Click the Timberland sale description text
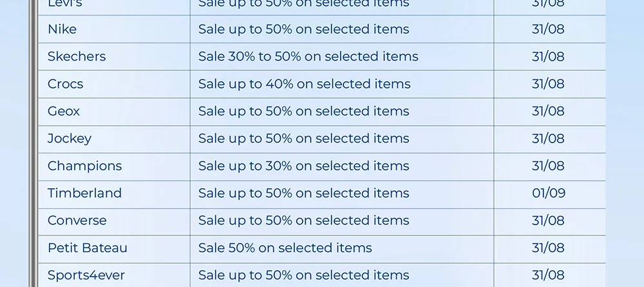 pyautogui.click(x=303, y=193)
